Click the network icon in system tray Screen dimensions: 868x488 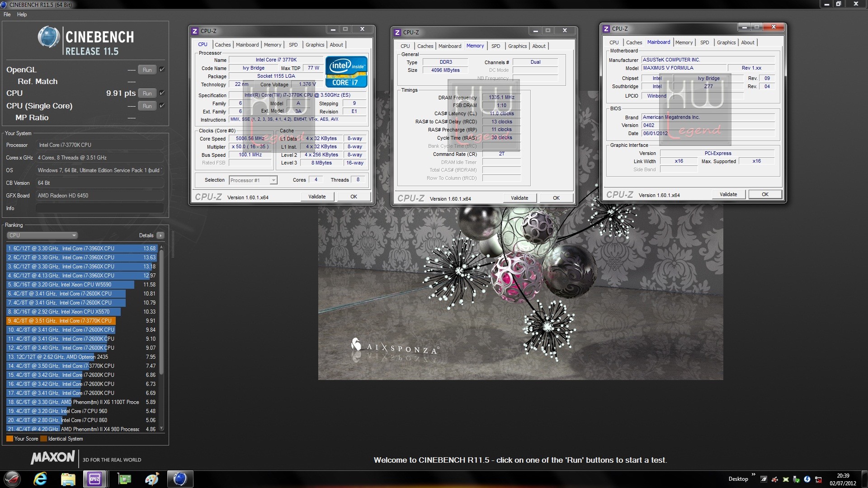pyautogui.click(x=818, y=479)
